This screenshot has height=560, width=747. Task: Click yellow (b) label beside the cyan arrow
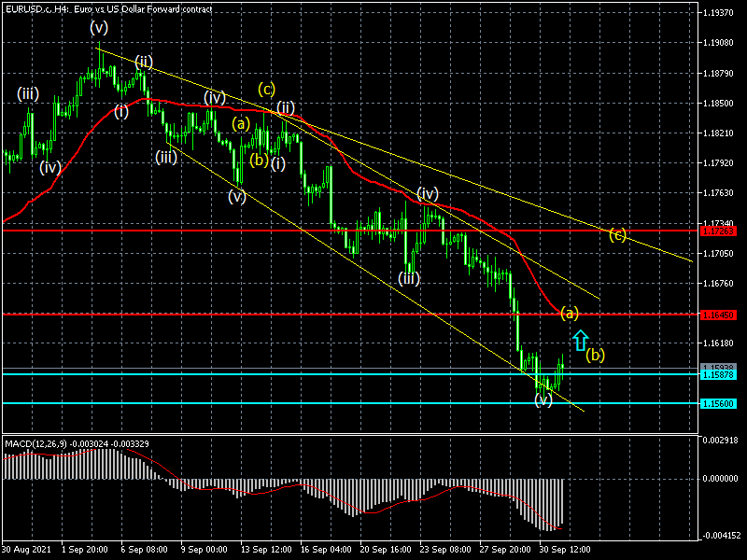point(595,354)
